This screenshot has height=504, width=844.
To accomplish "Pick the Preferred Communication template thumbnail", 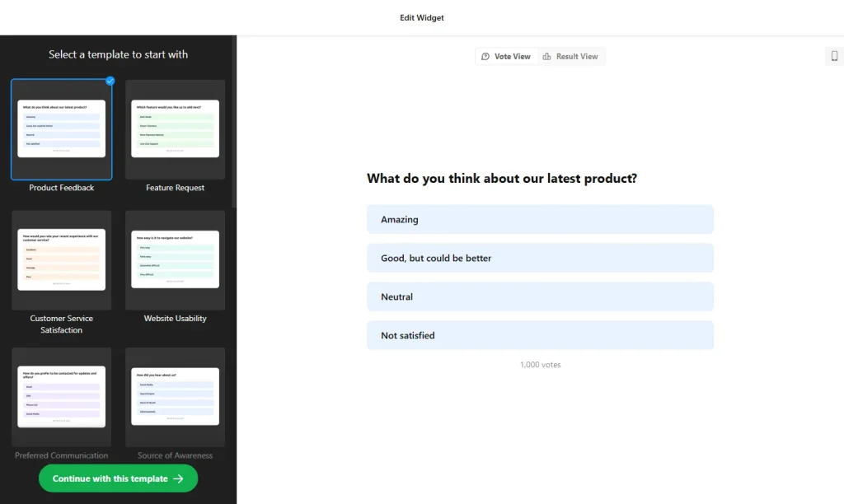I will point(61,397).
